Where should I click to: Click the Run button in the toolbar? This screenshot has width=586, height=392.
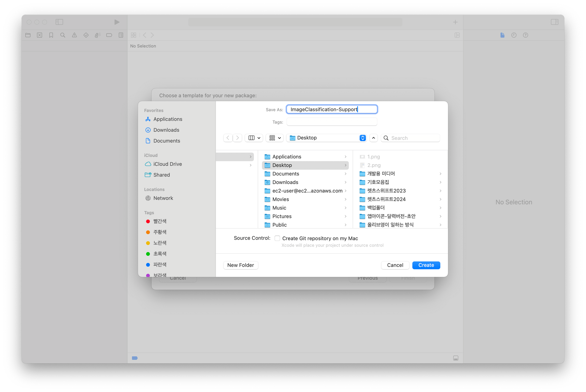tap(117, 22)
